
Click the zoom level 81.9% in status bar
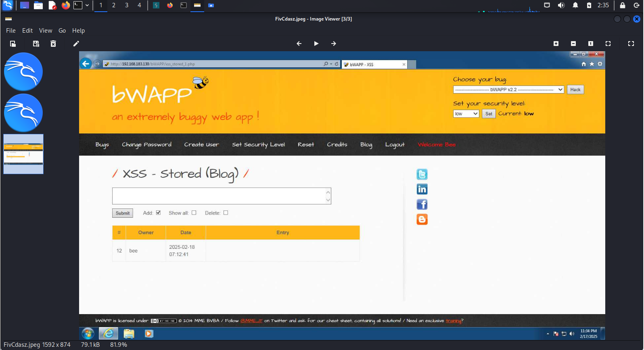[119, 345]
